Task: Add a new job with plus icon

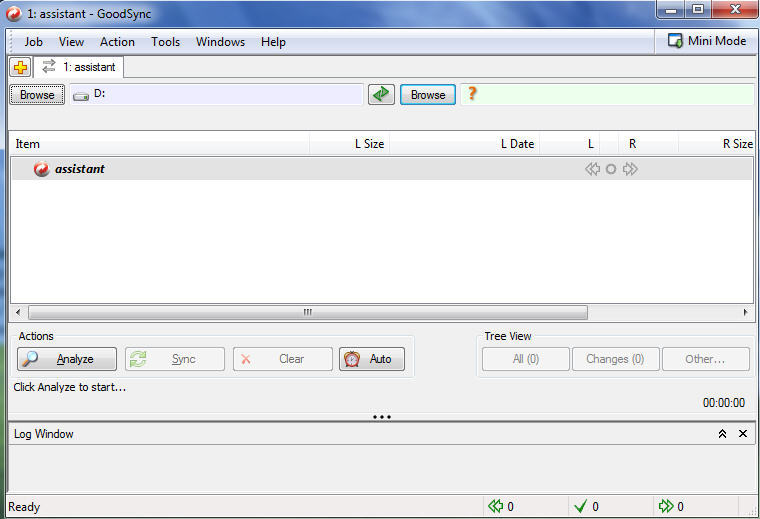Action: pyautogui.click(x=20, y=67)
